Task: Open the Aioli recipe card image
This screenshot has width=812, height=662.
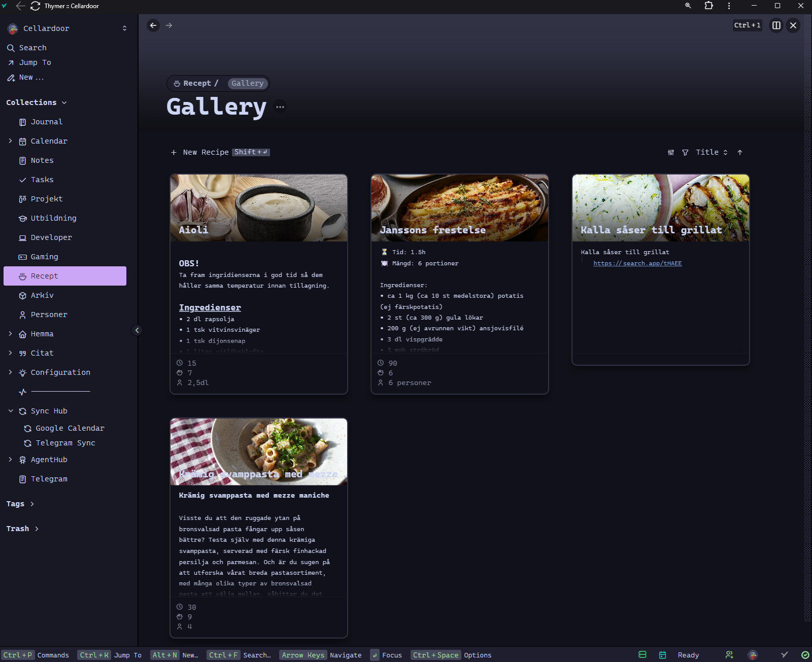Action: coord(259,208)
